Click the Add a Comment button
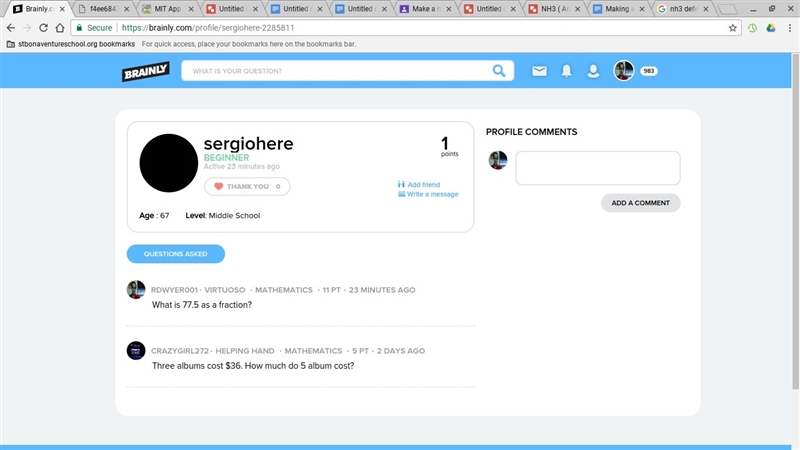Image resolution: width=800 pixels, height=450 pixels. [x=640, y=203]
